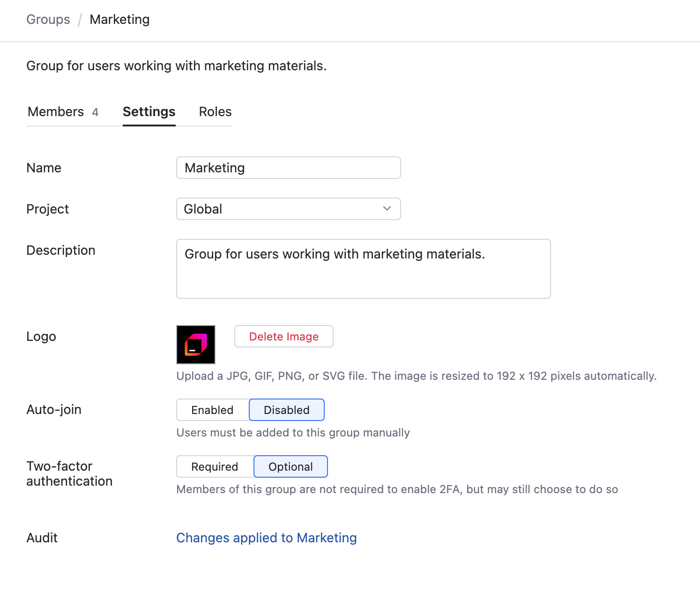Image resolution: width=700 pixels, height=606 pixels.
Task: Open the Groups breadcrumb link
Action: pos(48,20)
